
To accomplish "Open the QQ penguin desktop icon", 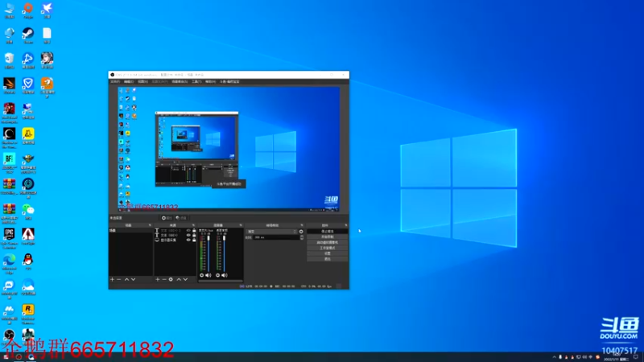I will 28,261.
